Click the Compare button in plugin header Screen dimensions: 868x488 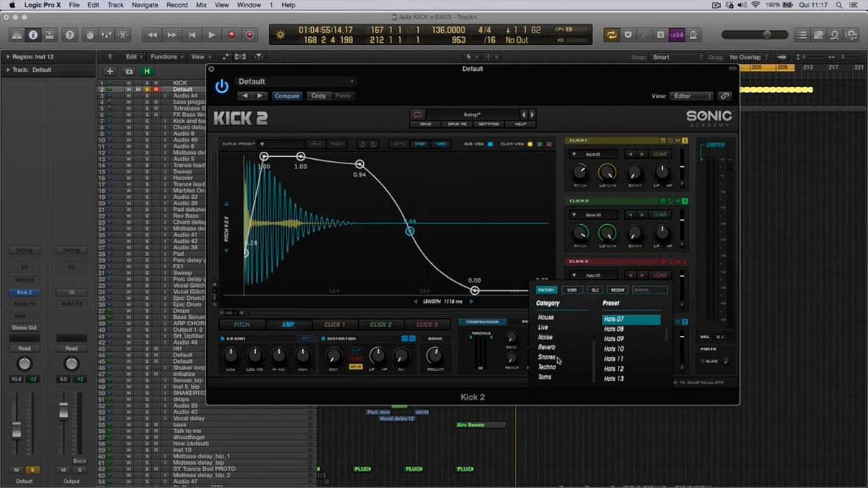coord(286,95)
